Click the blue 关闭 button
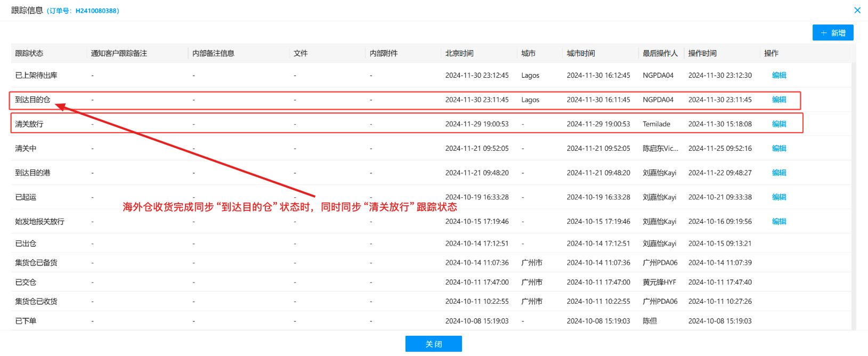The image size is (868, 356). [433, 344]
